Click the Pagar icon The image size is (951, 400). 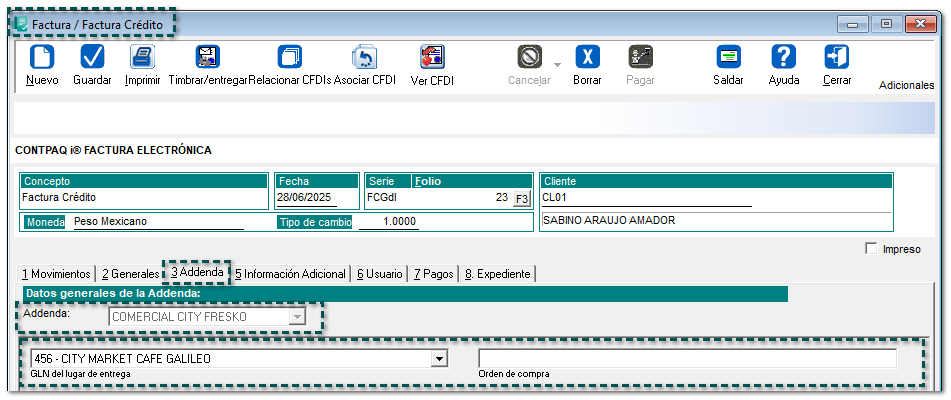(x=640, y=57)
